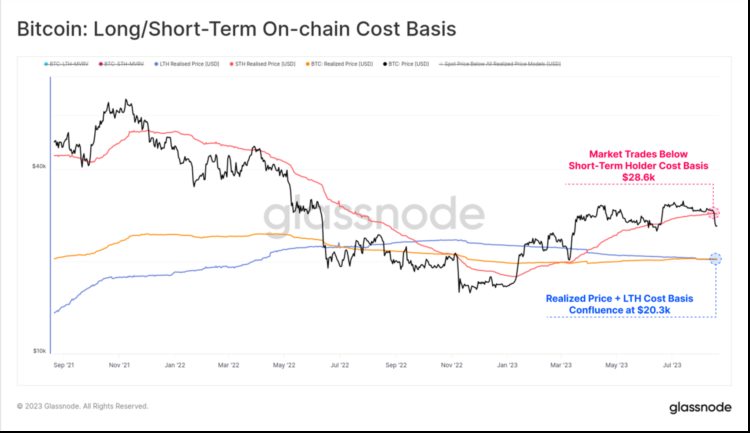750x433 pixels.
Task: Hide the STH Realised Price series
Action: (264, 64)
